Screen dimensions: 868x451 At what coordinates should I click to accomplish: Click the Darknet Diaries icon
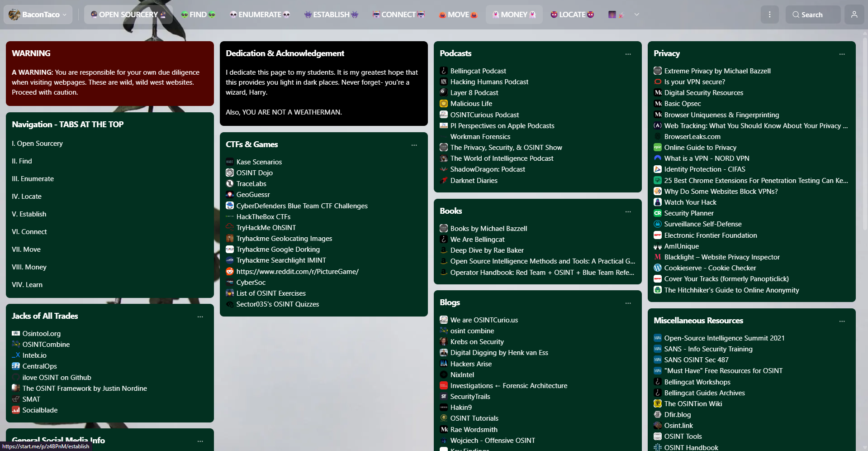(x=444, y=180)
